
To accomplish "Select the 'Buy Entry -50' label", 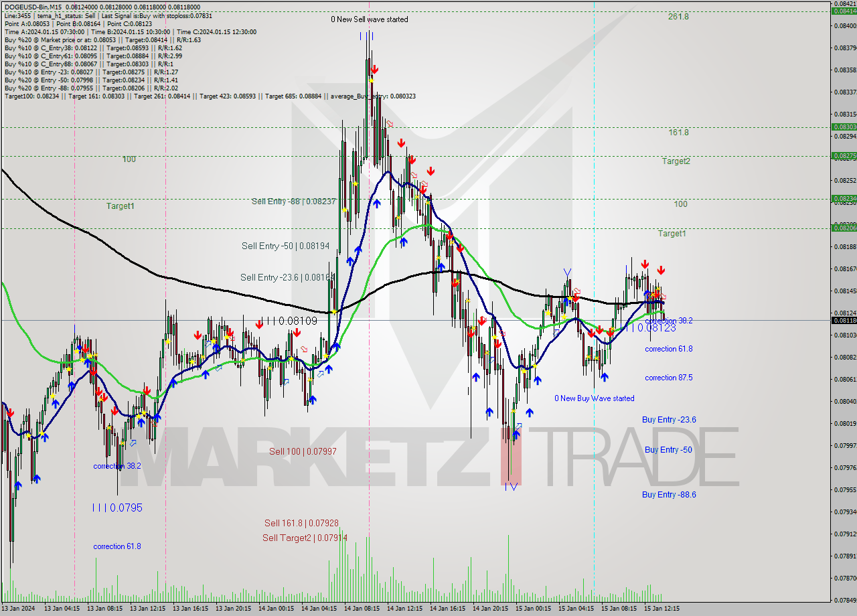I will [668, 450].
